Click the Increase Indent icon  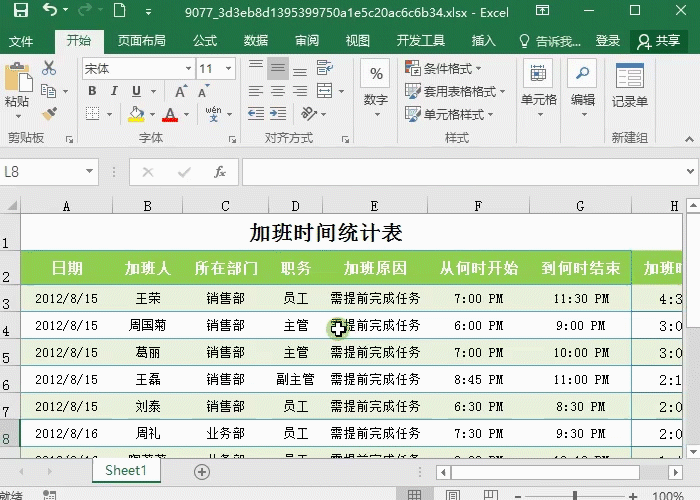point(278,113)
